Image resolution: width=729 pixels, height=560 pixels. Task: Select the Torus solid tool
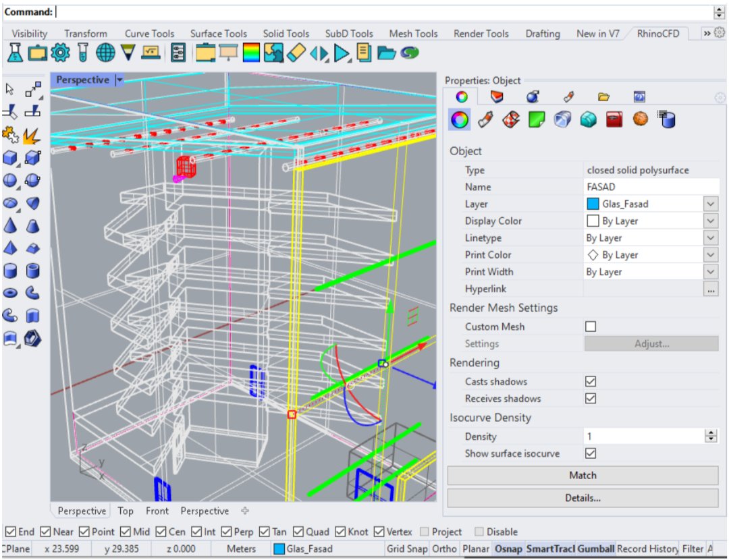pyautogui.click(x=10, y=293)
